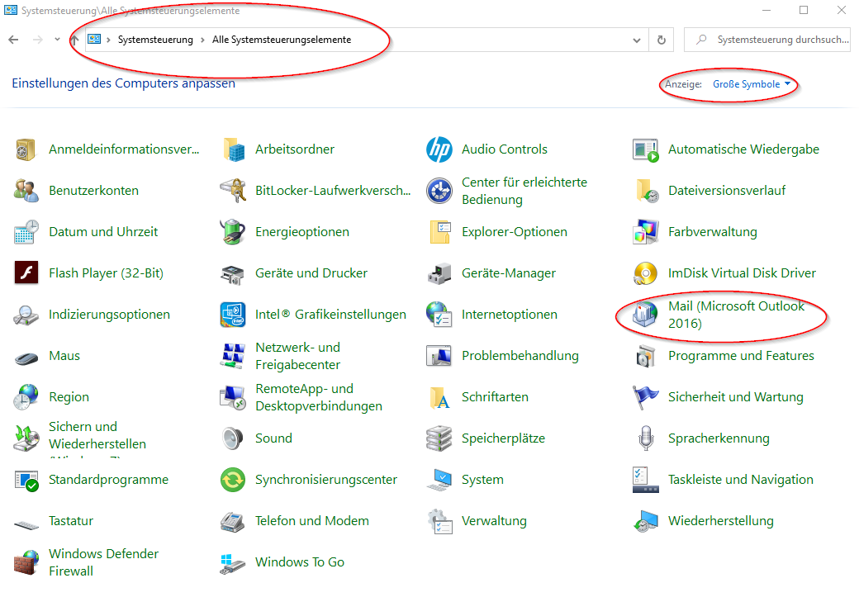
Task: Open the Windows Defender Firewall icon
Action: pos(26,562)
